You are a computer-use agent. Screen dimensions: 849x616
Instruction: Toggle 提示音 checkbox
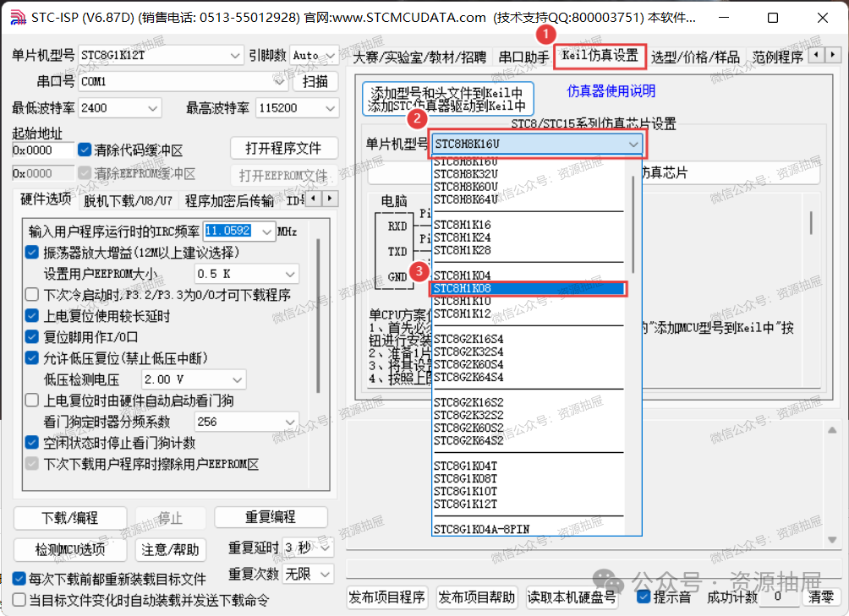click(x=644, y=597)
